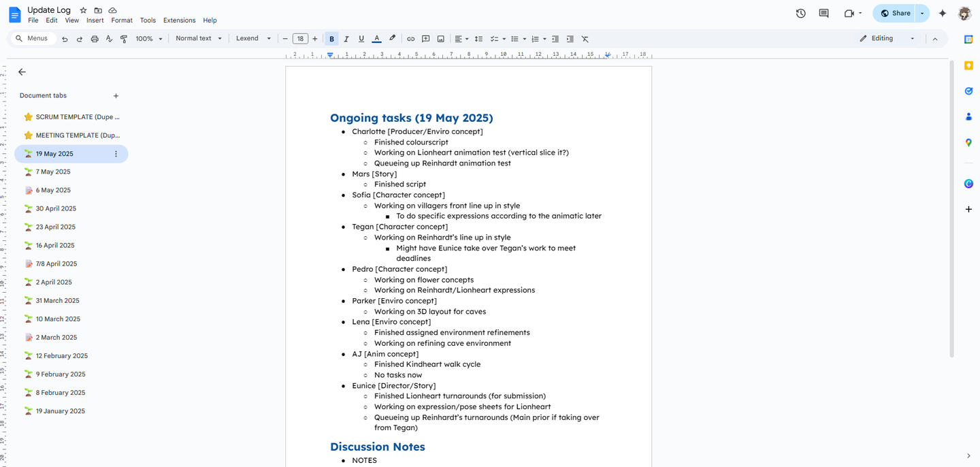Toggle italic formatting

346,39
